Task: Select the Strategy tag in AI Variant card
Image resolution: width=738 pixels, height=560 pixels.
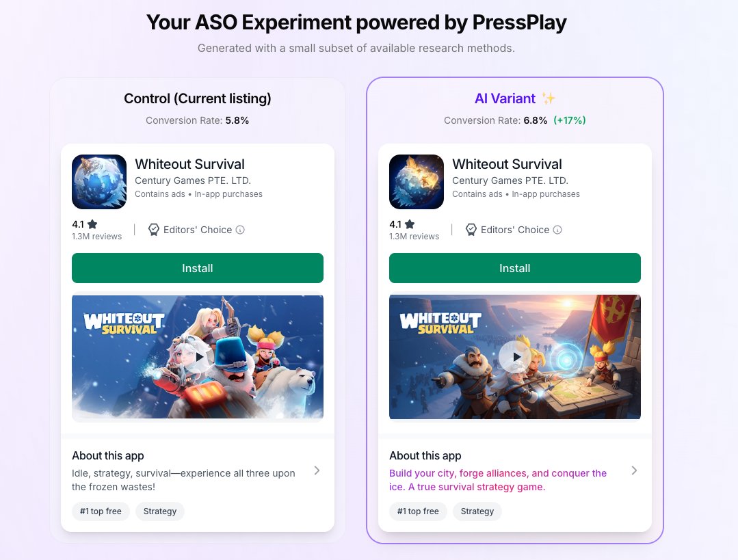Action: (477, 511)
